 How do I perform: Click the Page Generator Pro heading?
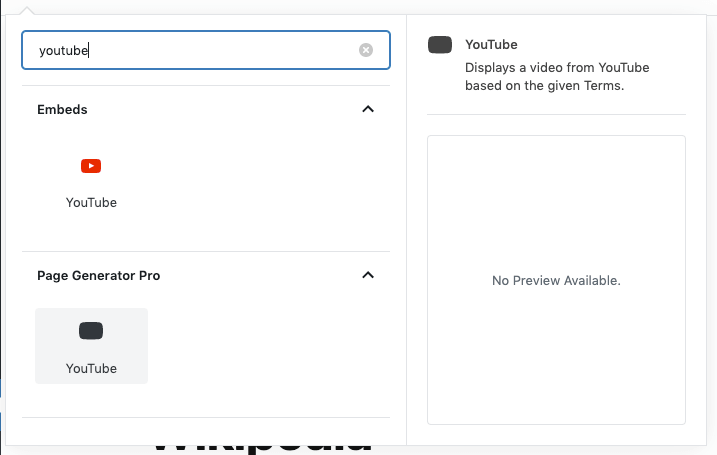point(98,276)
